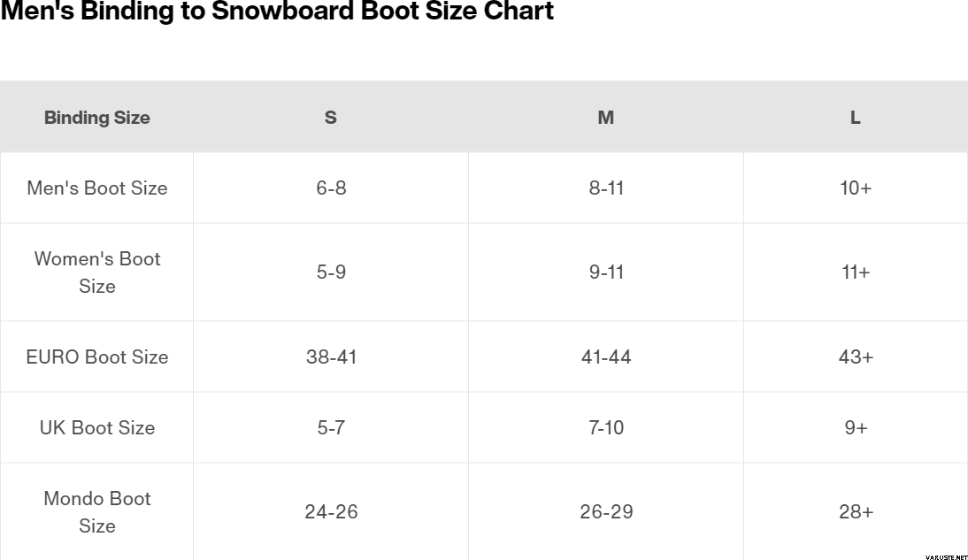This screenshot has width=968, height=560.
Task: Click the 7-10 UK boot size cell
Action: click(606, 427)
